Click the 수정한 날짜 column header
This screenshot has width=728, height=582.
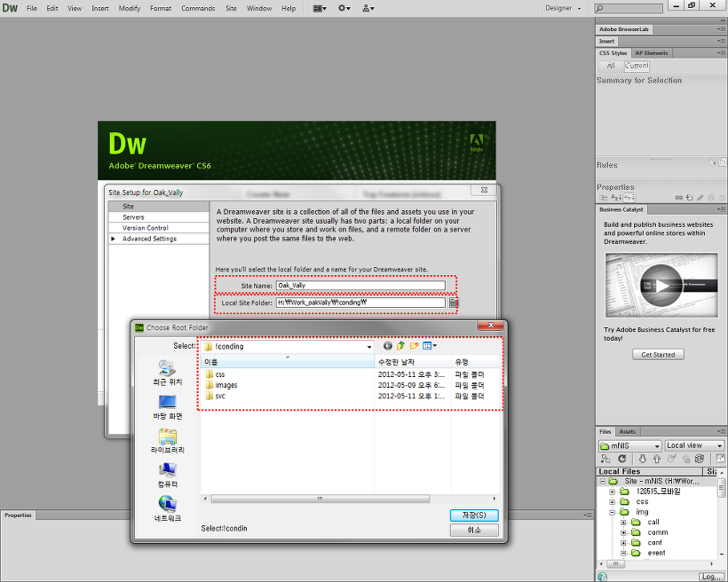(412, 362)
